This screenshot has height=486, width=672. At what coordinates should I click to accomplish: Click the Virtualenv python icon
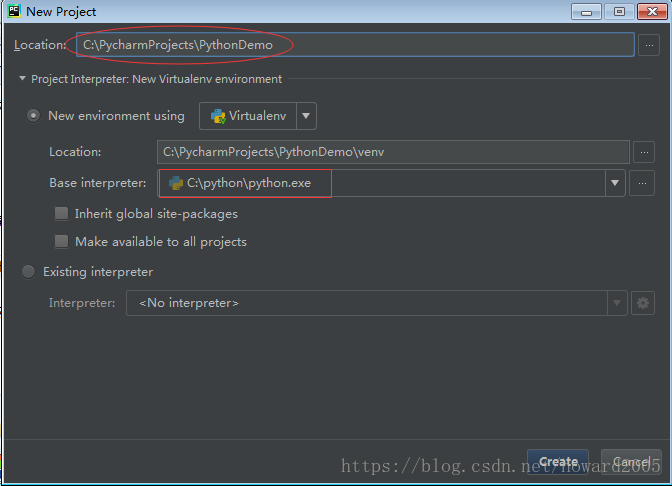pyautogui.click(x=218, y=116)
